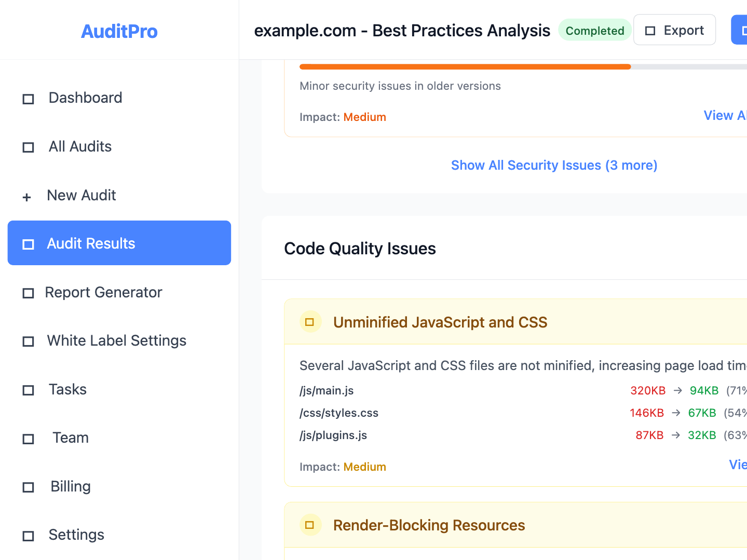Click the Team sidebar icon
The image size is (747, 560).
[x=28, y=439]
